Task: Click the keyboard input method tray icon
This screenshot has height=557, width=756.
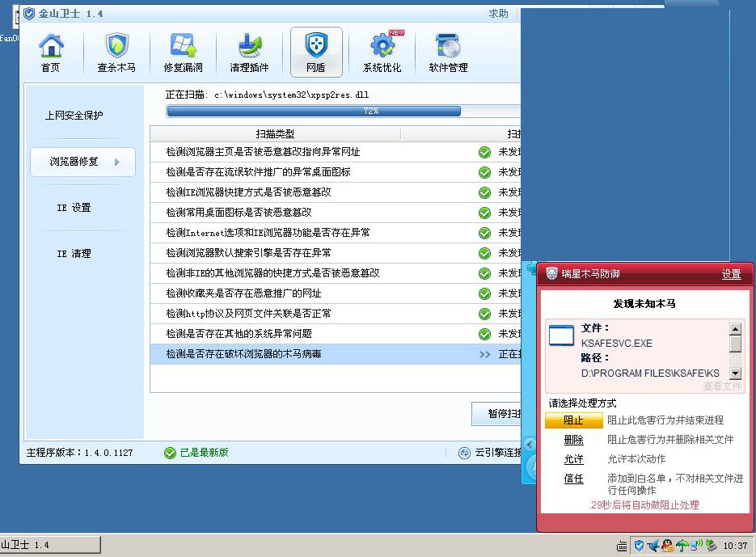Action: pos(622,546)
